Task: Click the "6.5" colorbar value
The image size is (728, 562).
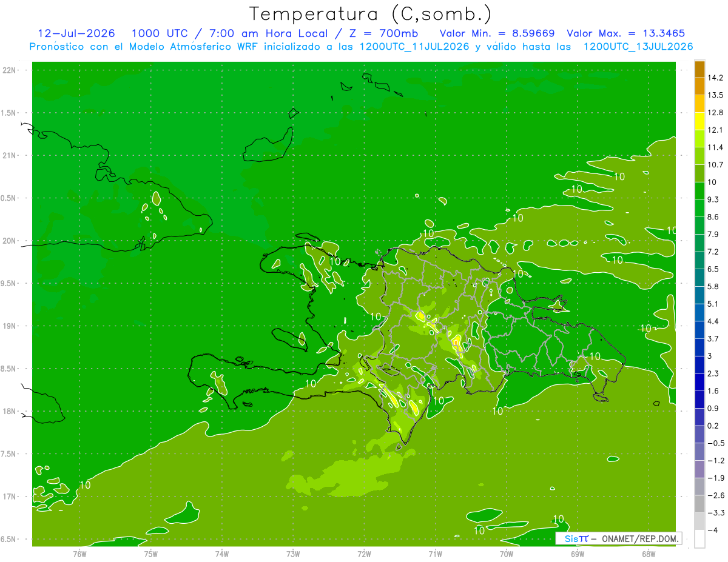Action: [713, 269]
